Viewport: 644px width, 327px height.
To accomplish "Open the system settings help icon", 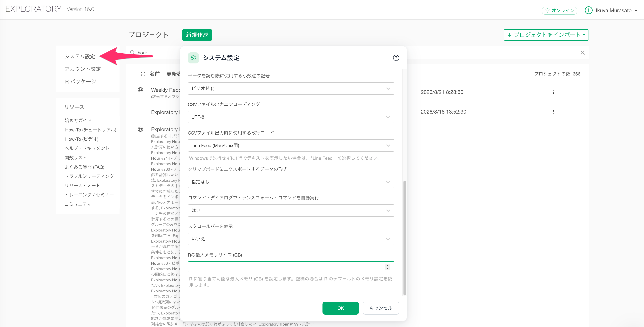I will (x=396, y=58).
